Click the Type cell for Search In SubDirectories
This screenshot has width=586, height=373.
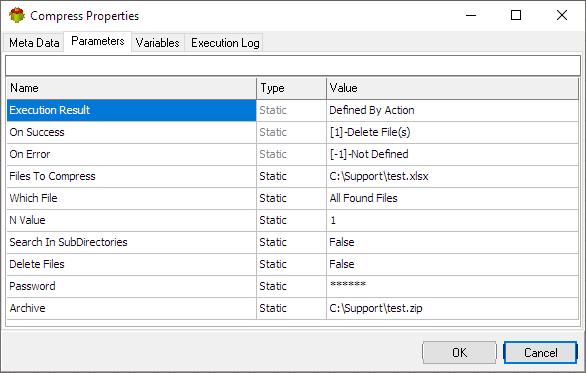click(x=292, y=242)
